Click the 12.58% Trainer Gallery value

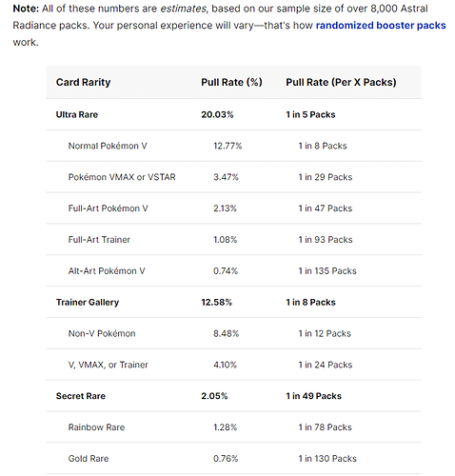tap(216, 302)
